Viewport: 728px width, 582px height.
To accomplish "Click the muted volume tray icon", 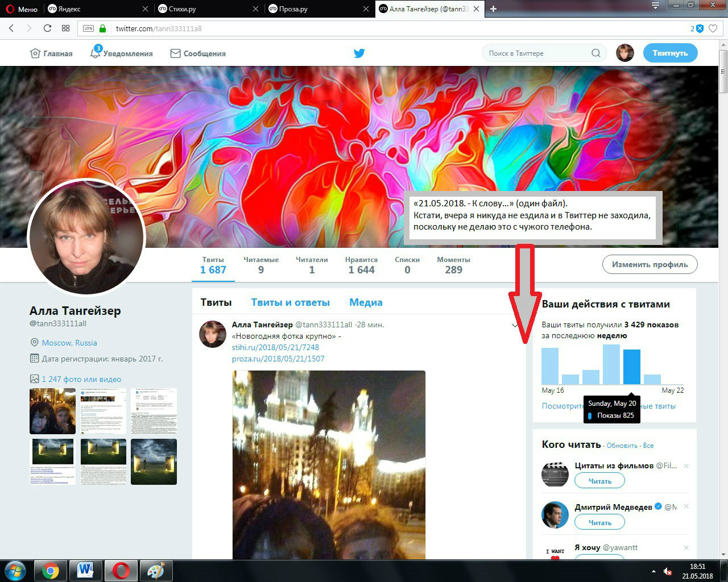I will point(668,571).
